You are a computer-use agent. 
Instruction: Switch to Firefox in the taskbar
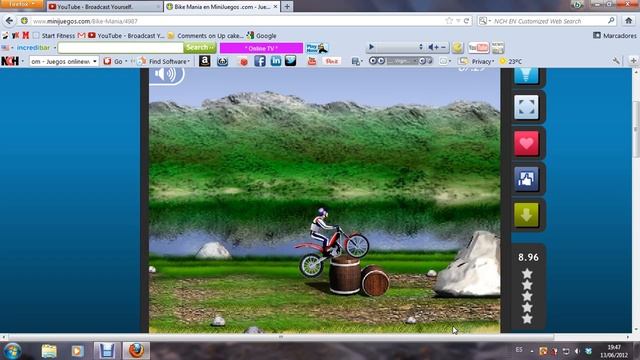136,351
